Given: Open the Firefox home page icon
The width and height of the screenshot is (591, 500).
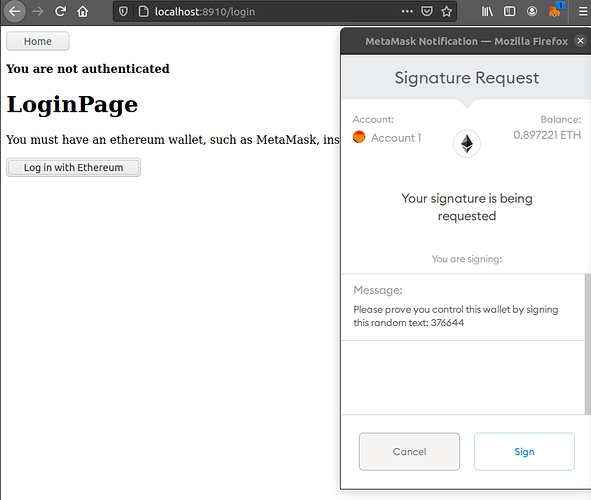Looking at the screenshot, I should [83, 12].
